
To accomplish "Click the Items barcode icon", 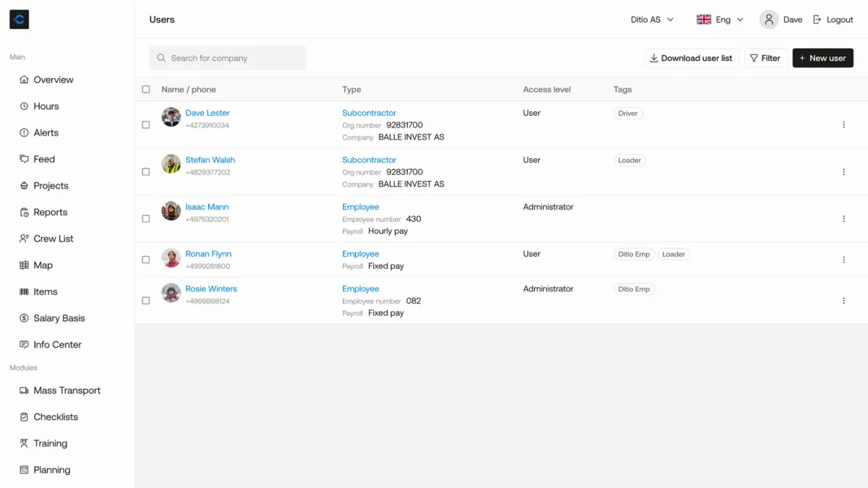I will click(25, 292).
